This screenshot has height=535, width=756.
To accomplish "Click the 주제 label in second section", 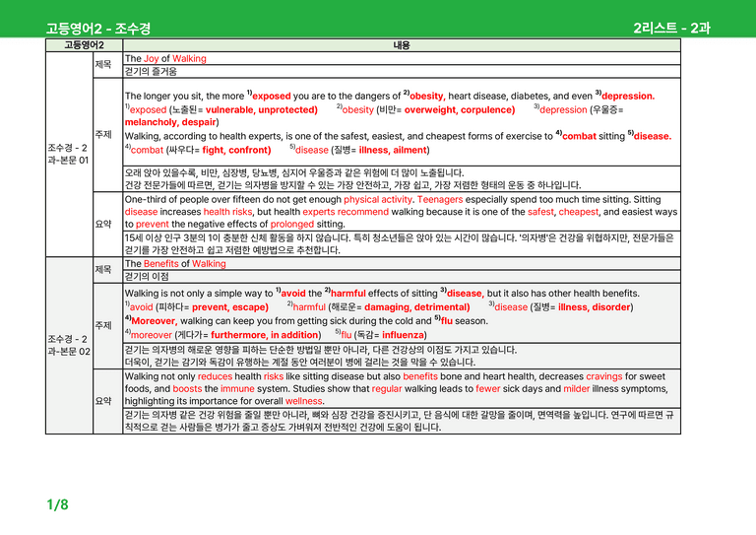I will (103, 326).
